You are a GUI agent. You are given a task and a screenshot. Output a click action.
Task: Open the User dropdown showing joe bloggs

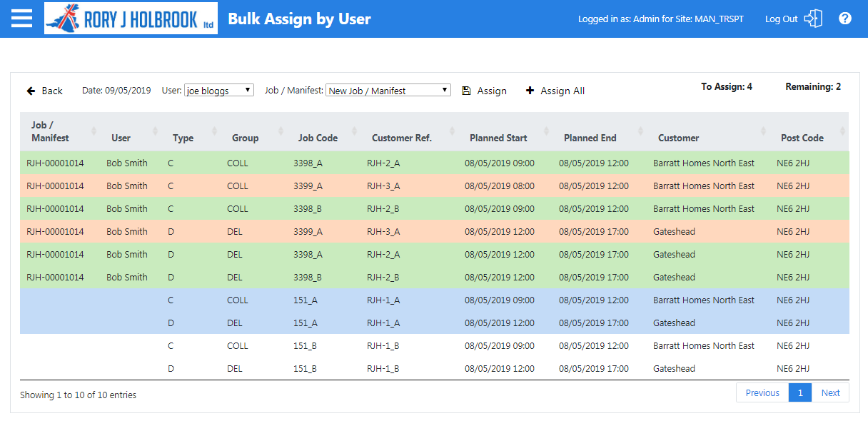(x=219, y=91)
